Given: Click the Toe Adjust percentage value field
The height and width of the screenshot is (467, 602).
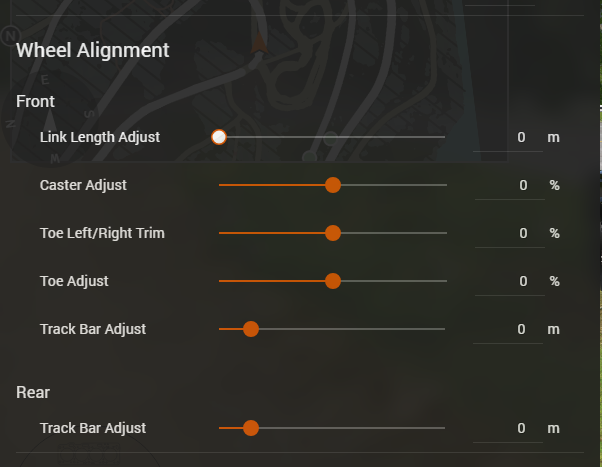Looking at the screenshot, I should tap(510, 282).
